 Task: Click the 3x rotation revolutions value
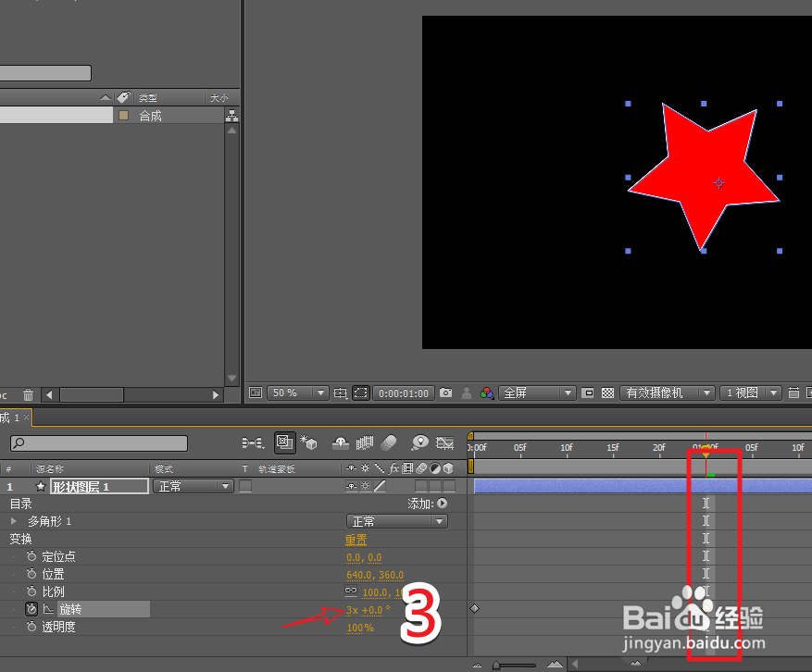pyautogui.click(x=352, y=610)
